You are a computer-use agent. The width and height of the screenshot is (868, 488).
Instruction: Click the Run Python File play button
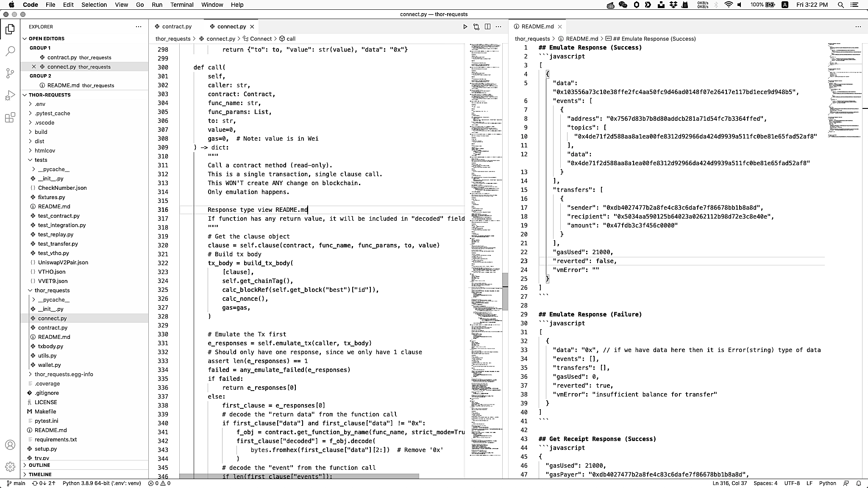(x=465, y=27)
